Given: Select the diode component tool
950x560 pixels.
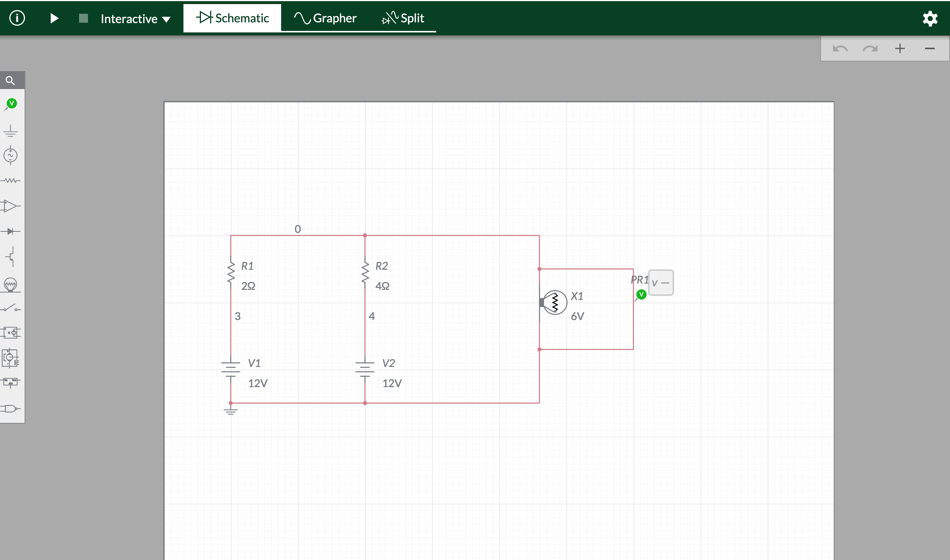Looking at the screenshot, I should (11, 231).
